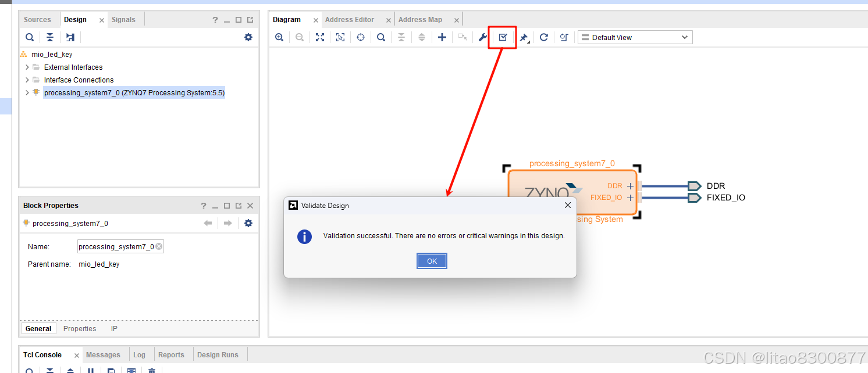This screenshot has height=373, width=868.
Task: Select processing_system7_0 ZYNQ7 tree item
Action: [134, 93]
